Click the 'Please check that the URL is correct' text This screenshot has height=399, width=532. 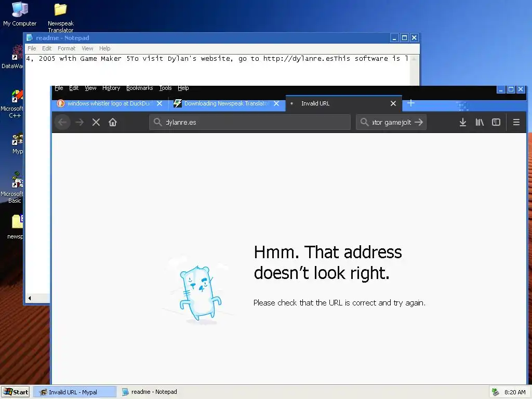click(339, 303)
